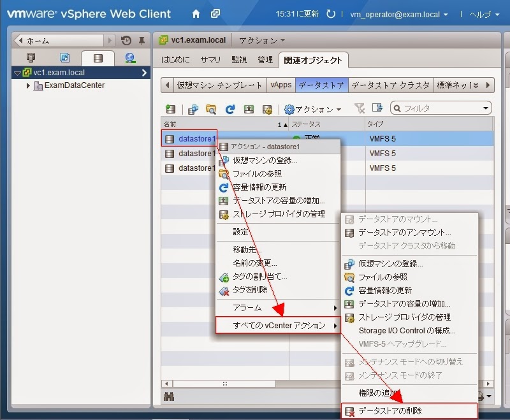The height and width of the screenshot is (420, 510).
Task: Focus the フィルタ search field
Action: 441,108
